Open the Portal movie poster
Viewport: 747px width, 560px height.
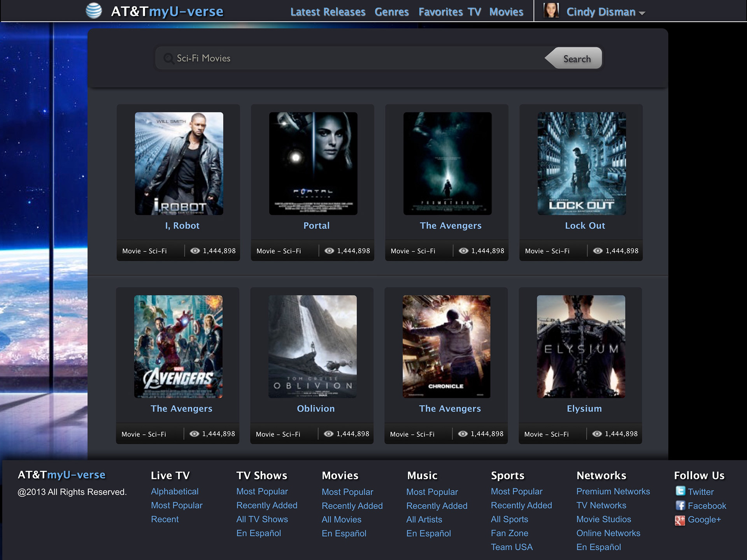[313, 163]
